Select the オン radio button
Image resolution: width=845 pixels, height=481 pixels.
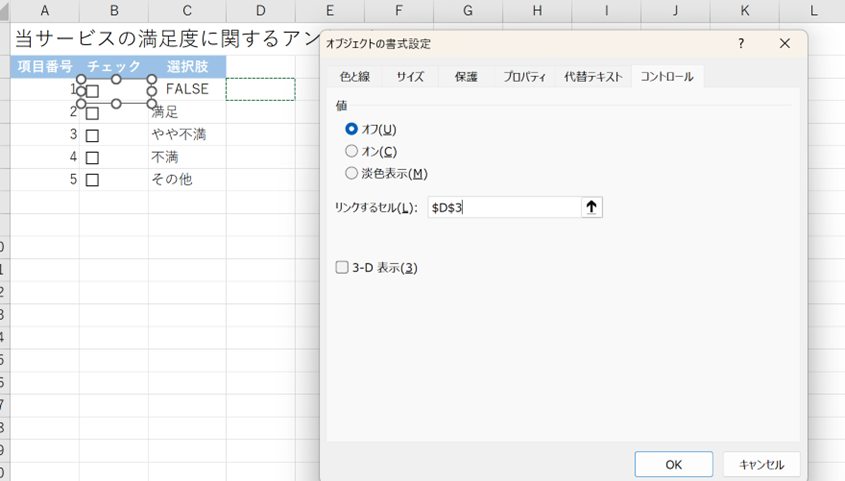351,151
